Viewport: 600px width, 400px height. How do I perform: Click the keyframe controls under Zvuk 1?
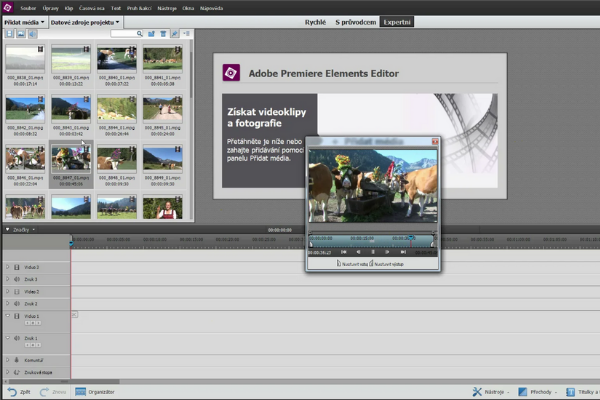pos(33,345)
